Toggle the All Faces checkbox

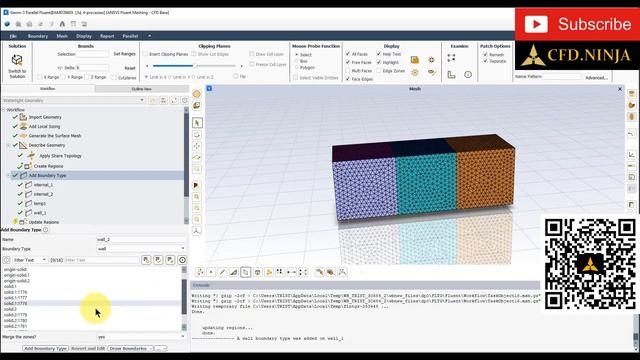click(348, 54)
